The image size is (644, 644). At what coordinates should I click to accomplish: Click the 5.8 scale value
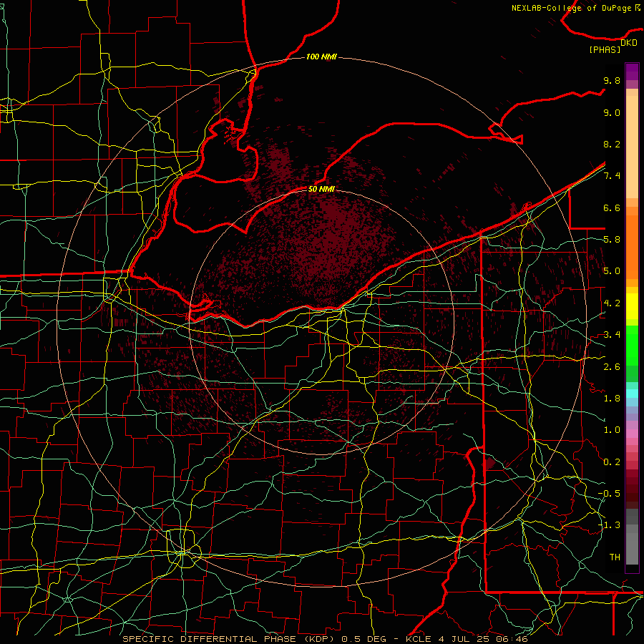click(x=612, y=240)
